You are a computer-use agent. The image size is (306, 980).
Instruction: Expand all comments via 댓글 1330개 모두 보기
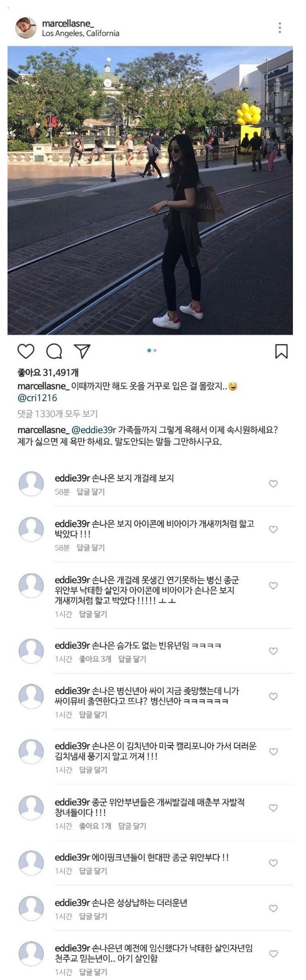[57, 414]
